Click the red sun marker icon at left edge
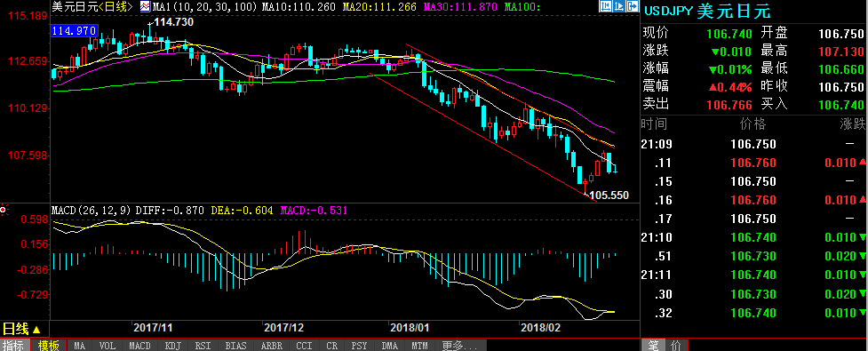 (x=3, y=210)
